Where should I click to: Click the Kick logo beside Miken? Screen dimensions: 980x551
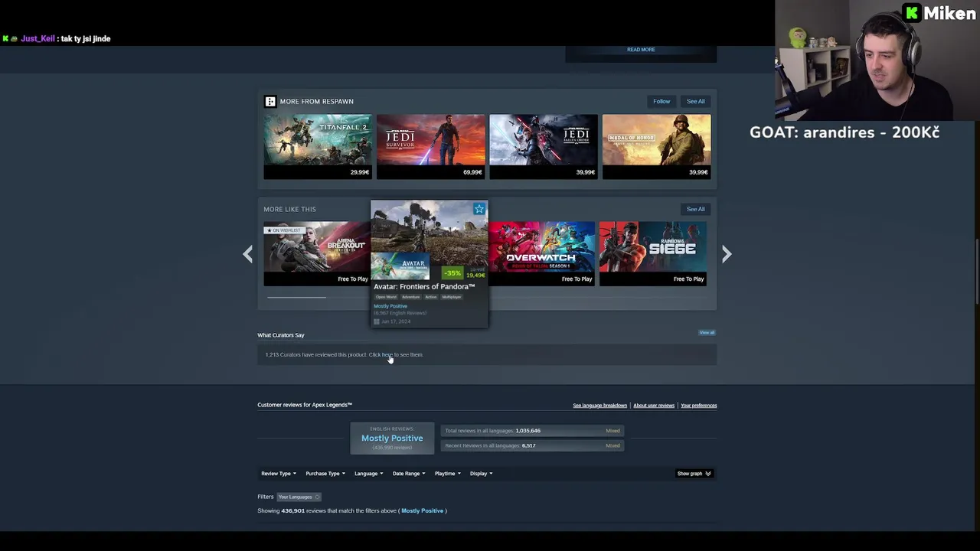pyautogui.click(x=912, y=13)
